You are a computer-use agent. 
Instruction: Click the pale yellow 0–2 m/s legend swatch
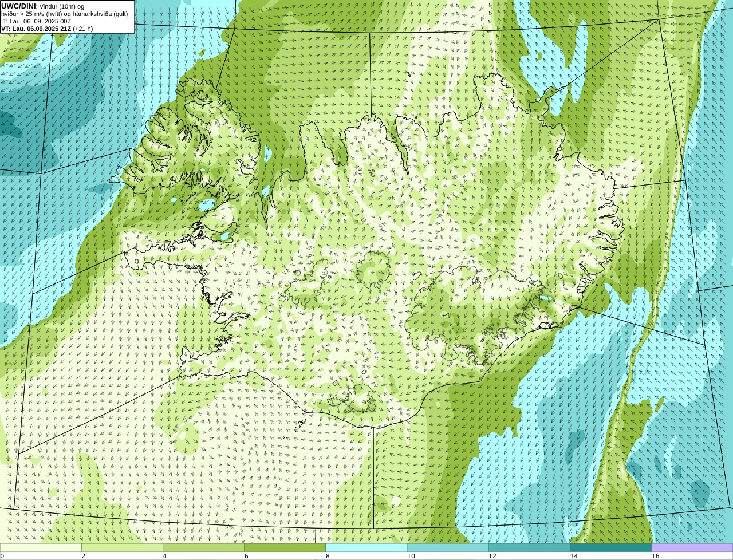coord(41,547)
